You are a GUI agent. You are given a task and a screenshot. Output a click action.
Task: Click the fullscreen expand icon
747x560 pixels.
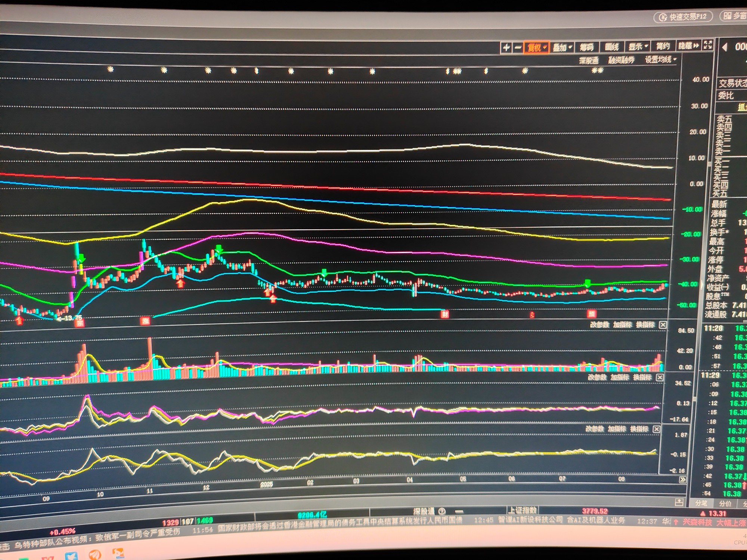tap(708, 45)
